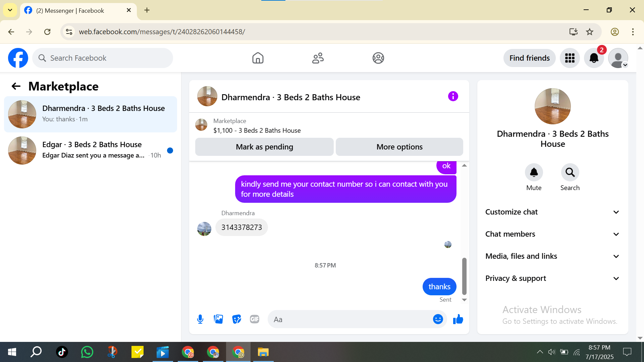Send a thumbs-up like
Screen dimensions: 644x362
pyautogui.click(x=458, y=319)
